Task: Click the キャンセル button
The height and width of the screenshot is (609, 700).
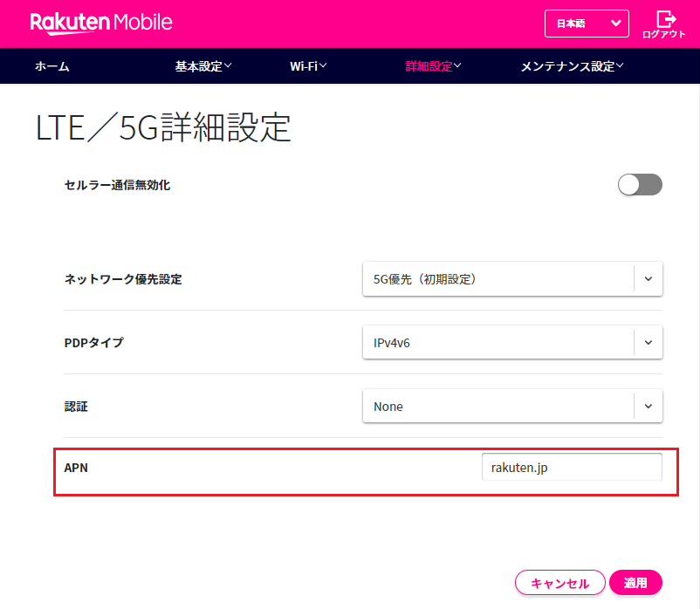Action: tap(559, 584)
